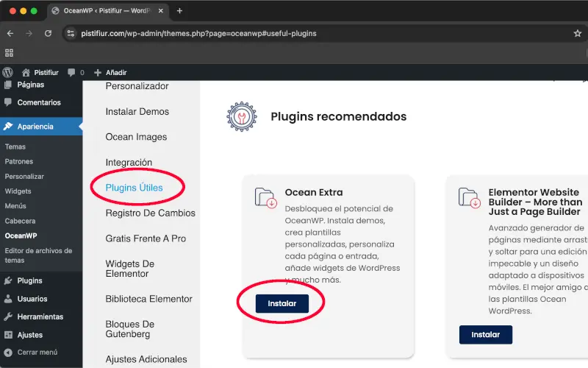Close the OceanWP browser tab
The image size is (588, 368).
click(x=160, y=11)
